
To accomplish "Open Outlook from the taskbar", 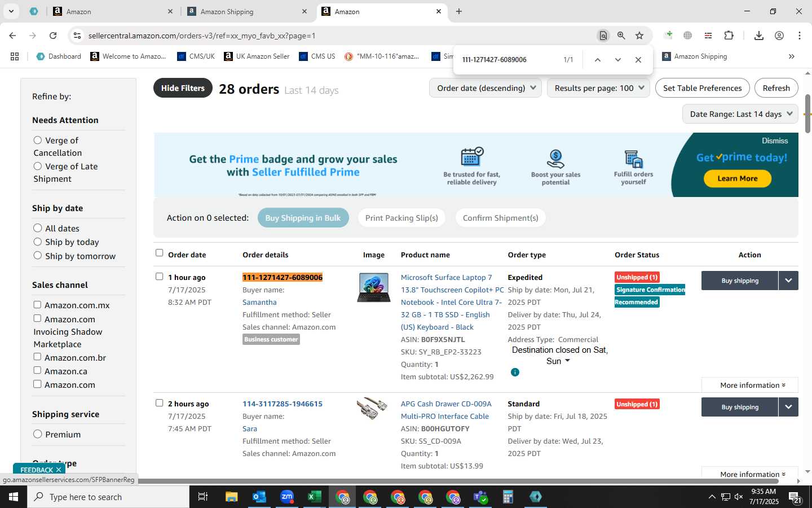I will pos(259,497).
